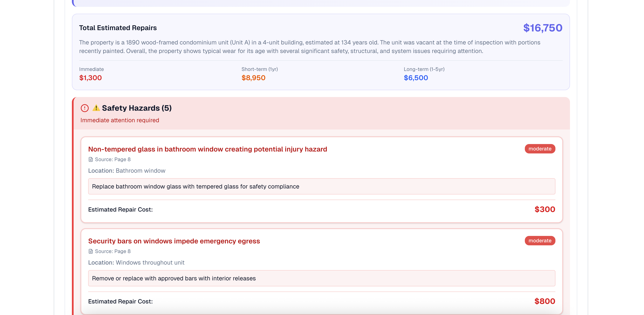Screen dimensions: 644x315
Task: Click the tempered glass replacement recommendation box
Action: (321, 186)
